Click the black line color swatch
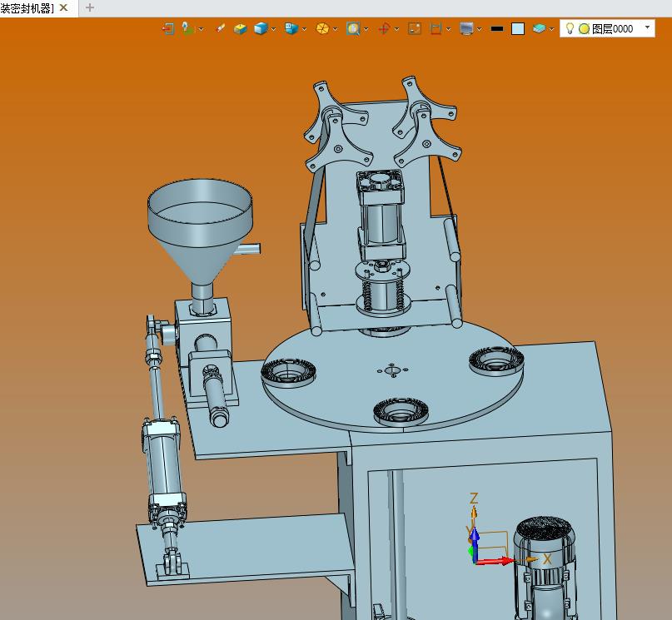 pyautogui.click(x=497, y=28)
